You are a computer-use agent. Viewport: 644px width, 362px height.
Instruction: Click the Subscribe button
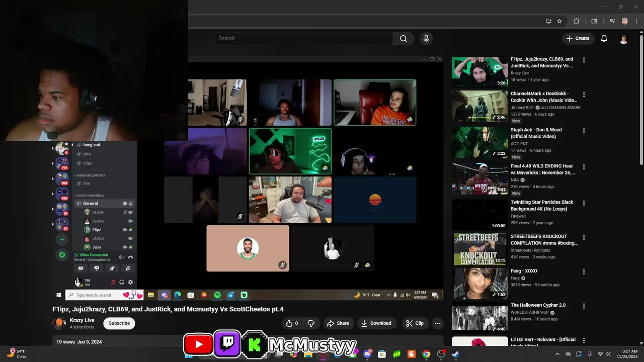[119, 323]
